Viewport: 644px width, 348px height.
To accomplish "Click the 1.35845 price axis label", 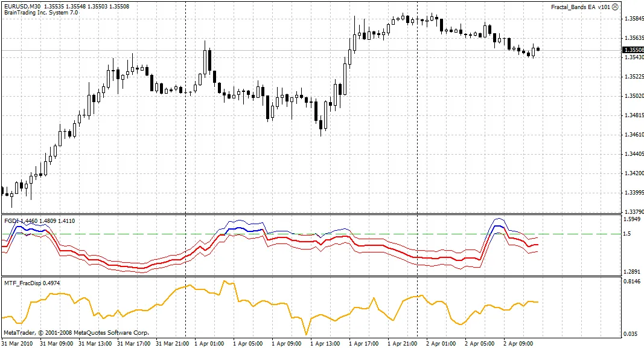I will tap(631, 19).
